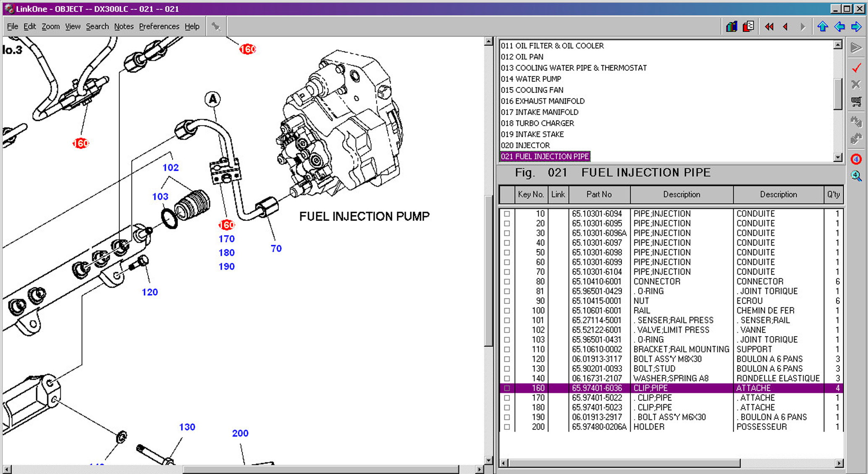Click the blue up arrow icon
This screenshot has width=868, height=474.
(822, 27)
